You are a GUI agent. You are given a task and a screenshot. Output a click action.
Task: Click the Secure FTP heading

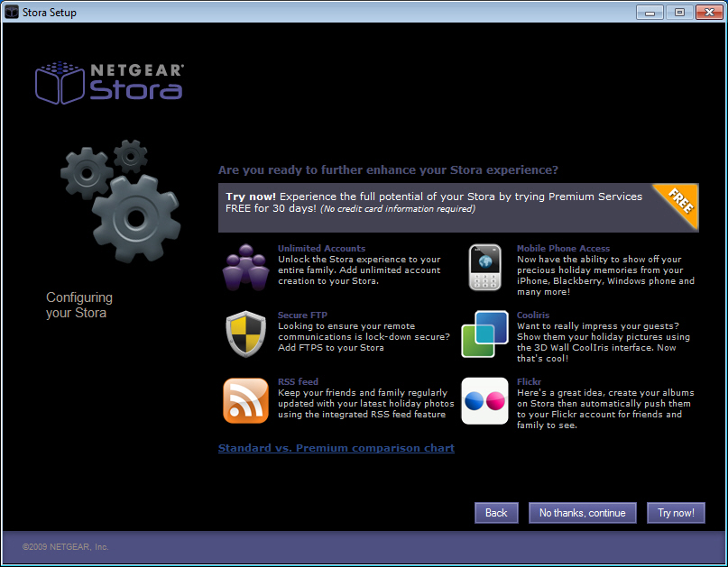[x=302, y=316]
